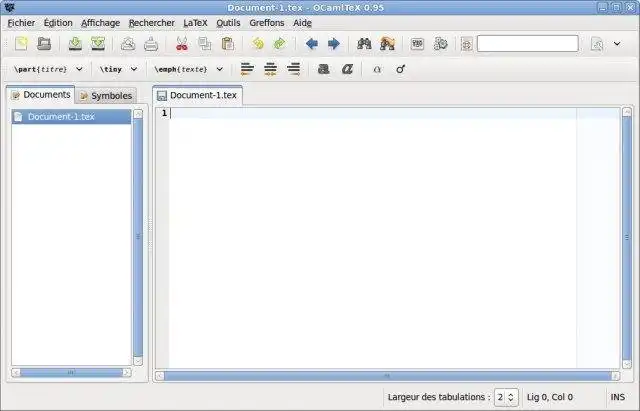Insert Greek letter via alpha icon
The height and width of the screenshot is (411, 640).
(377, 70)
